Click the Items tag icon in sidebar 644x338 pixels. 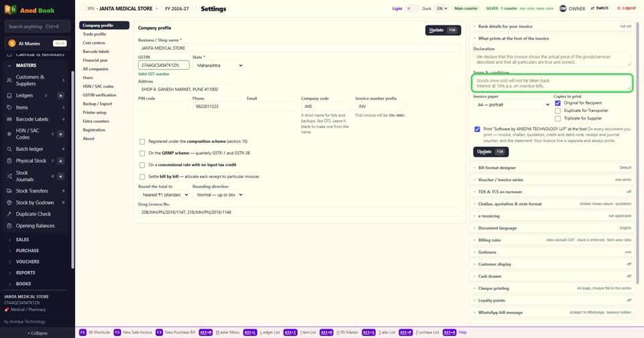[x=9, y=107]
